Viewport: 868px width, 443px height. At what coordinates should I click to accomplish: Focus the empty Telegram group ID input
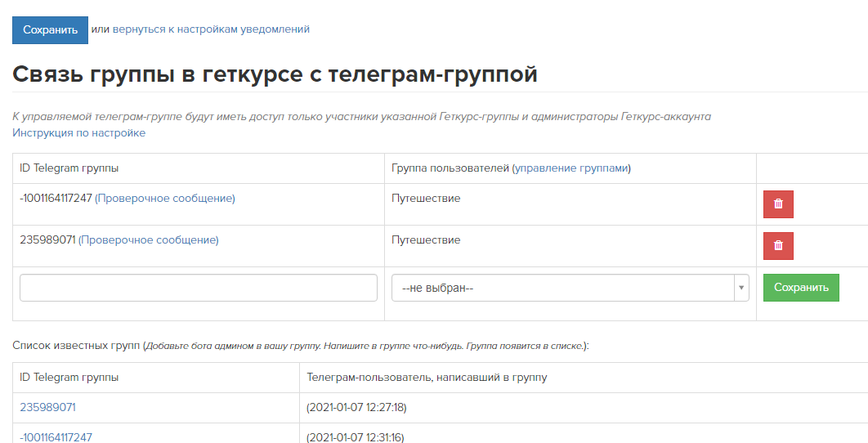point(198,288)
